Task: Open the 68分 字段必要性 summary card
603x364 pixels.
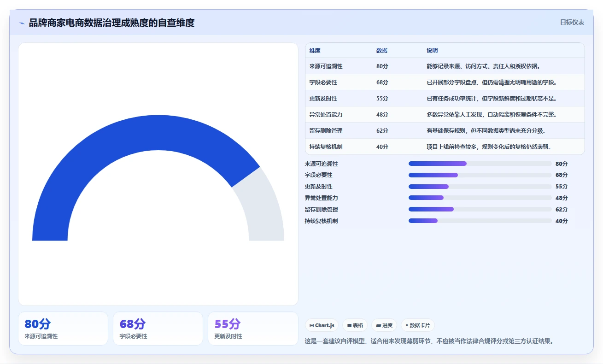Action: (x=158, y=329)
